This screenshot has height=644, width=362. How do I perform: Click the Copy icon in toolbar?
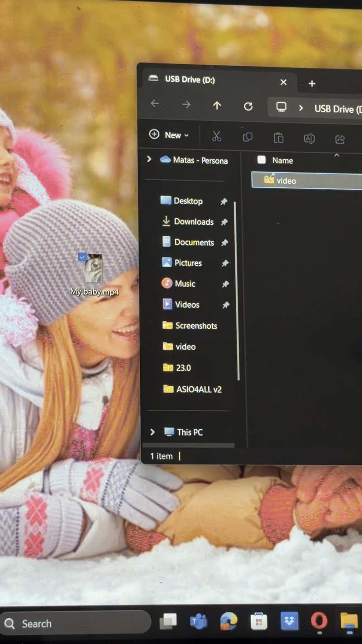click(x=248, y=137)
